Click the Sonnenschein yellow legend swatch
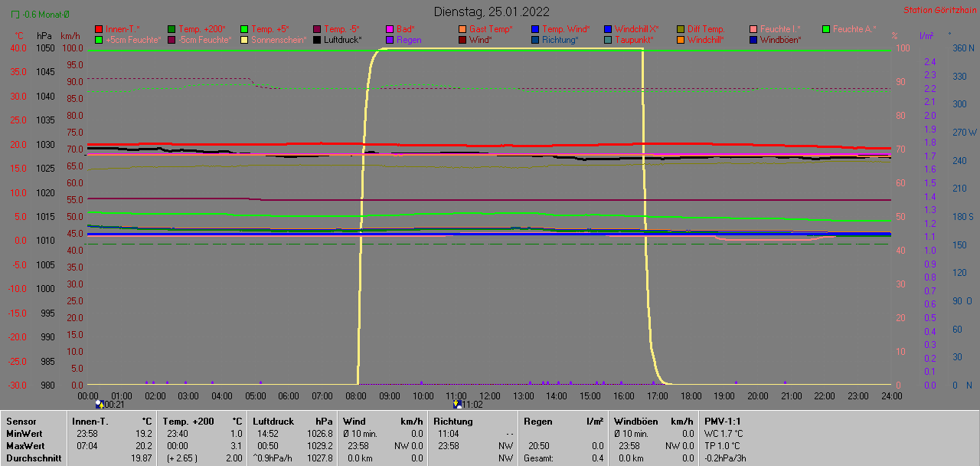Viewport: 980px width, 466px height. [x=244, y=40]
